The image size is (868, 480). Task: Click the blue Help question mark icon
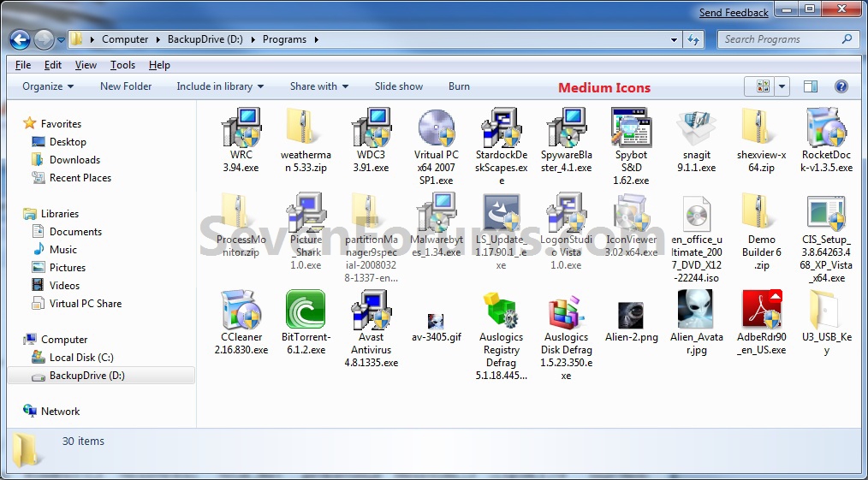[x=841, y=86]
